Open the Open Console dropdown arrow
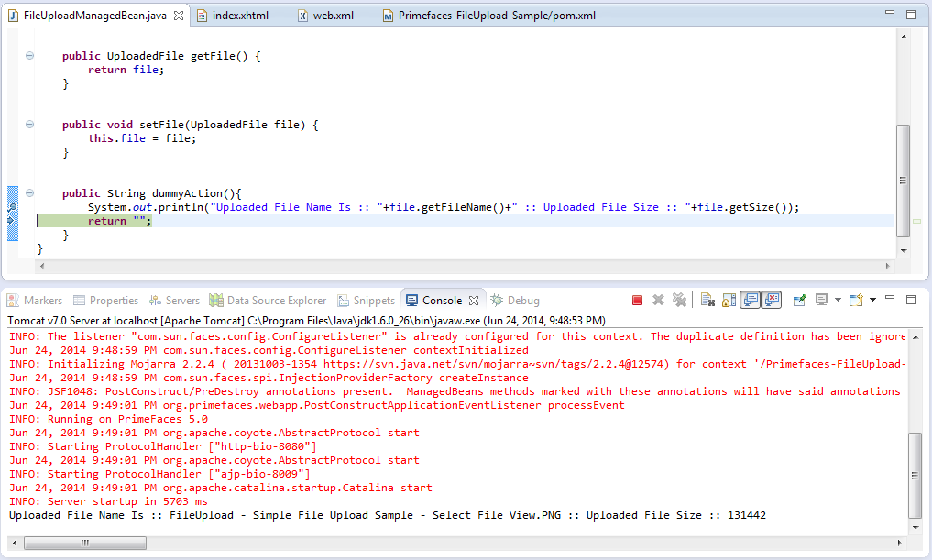This screenshot has width=932, height=560. pos(872,300)
